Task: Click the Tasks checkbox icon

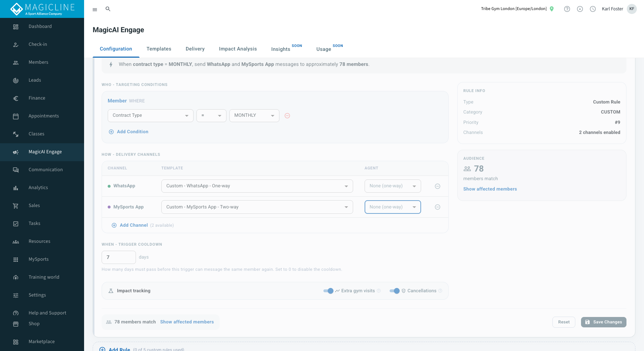Action: tap(16, 223)
